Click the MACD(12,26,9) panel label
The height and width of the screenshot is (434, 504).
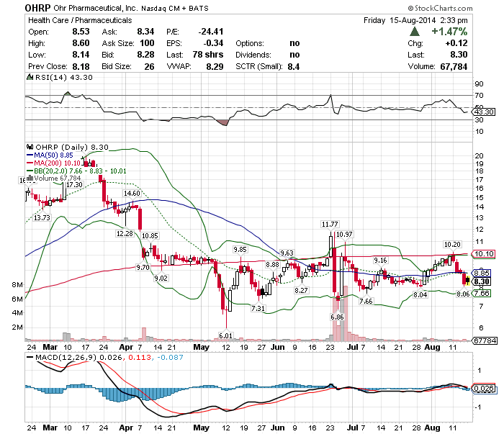pos(66,357)
